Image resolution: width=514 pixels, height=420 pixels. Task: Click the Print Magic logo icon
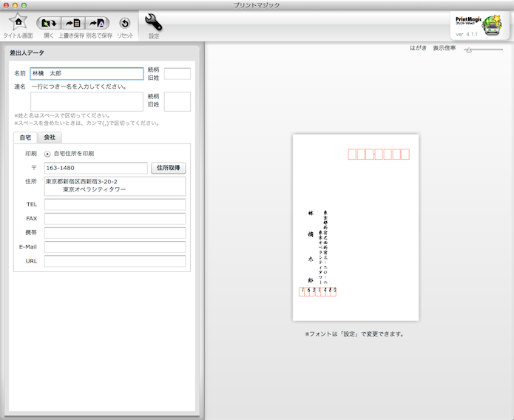coord(479,23)
